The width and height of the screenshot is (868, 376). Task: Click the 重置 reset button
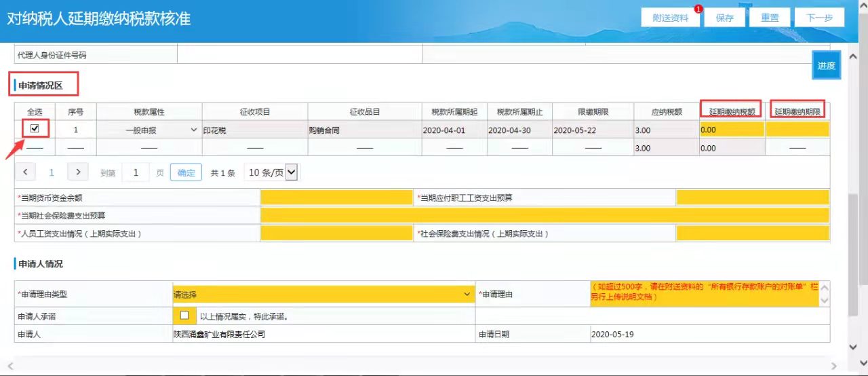[770, 18]
